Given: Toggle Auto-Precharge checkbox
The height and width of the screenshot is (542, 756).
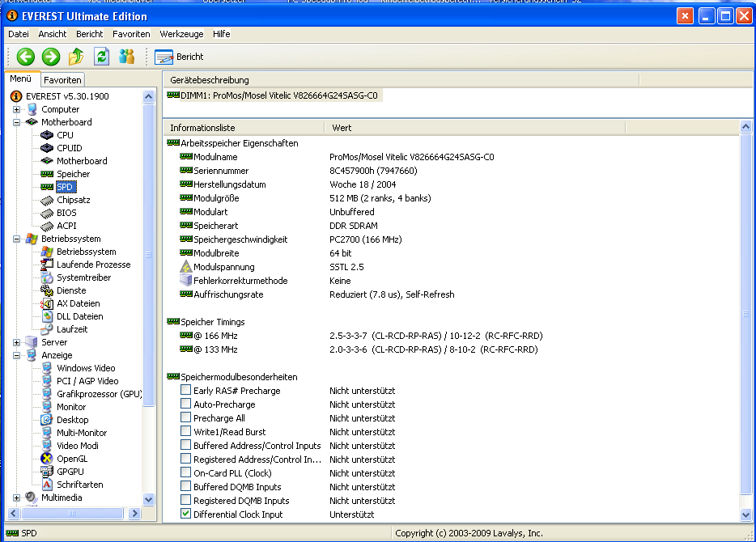Looking at the screenshot, I should [x=185, y=403].
